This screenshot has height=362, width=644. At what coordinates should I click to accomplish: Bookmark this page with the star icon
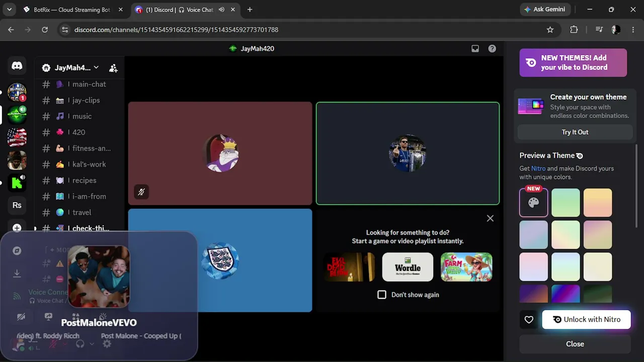pos(550,30)
